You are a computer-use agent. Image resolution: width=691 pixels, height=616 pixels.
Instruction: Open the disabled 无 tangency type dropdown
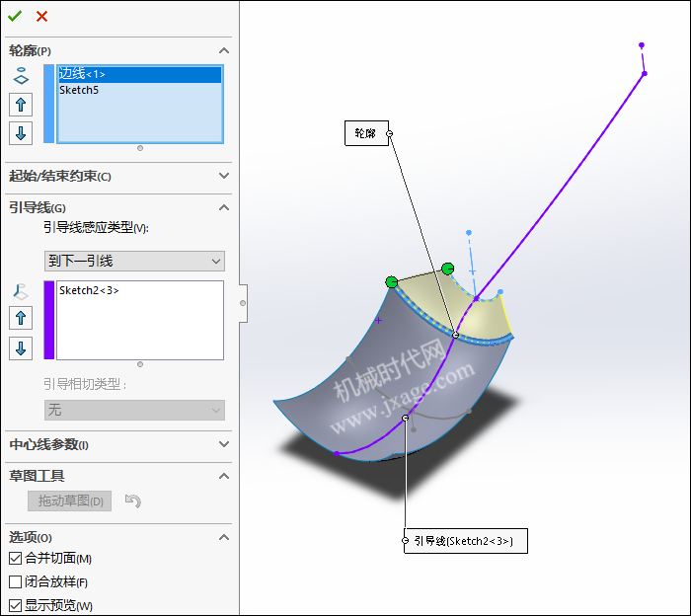[x=134, y=410]
